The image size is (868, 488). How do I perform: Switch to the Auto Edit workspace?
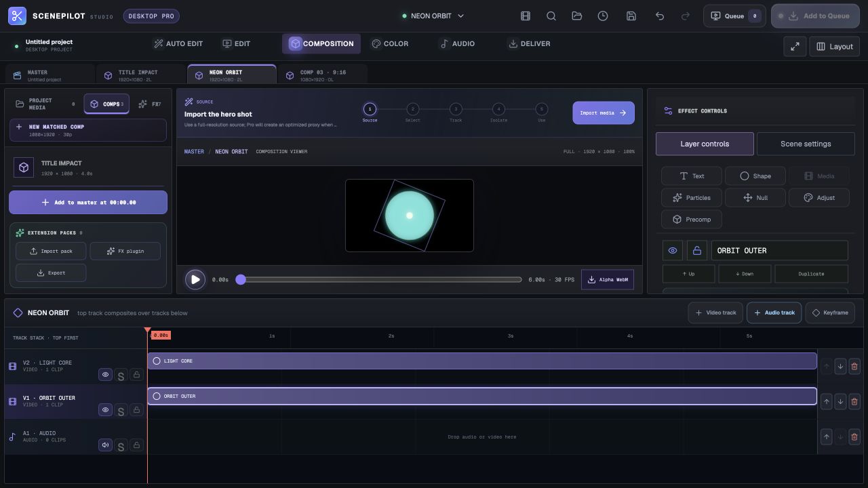[178, 43]
